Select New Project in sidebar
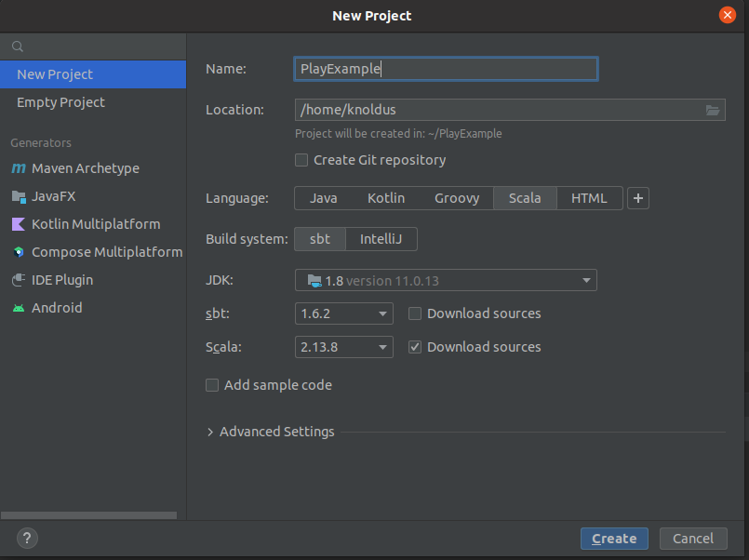Screen dimensions: 749x560 click(93, 74)
